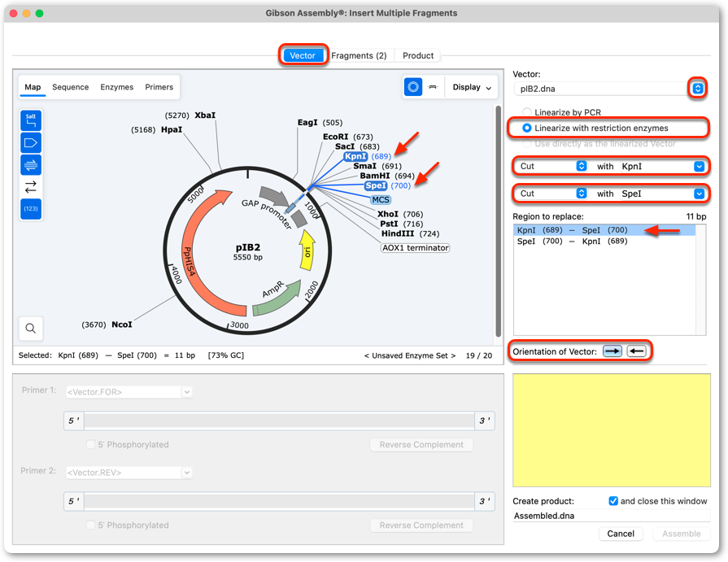Edit the Assembled.dna product name field
This screenshot has width=728, height=562.
[612, 516]
